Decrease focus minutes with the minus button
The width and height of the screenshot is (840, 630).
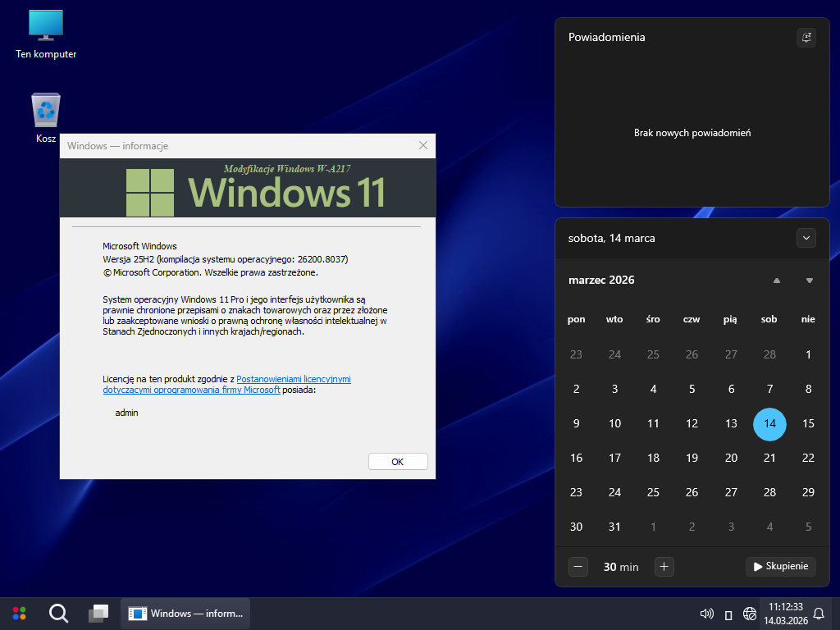point(578,566)
